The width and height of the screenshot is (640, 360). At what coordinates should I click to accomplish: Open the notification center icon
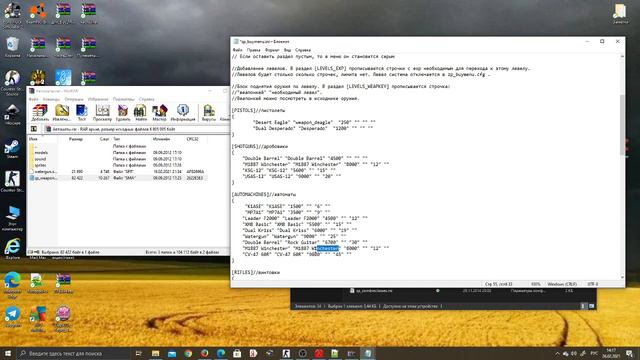point(629,353)
